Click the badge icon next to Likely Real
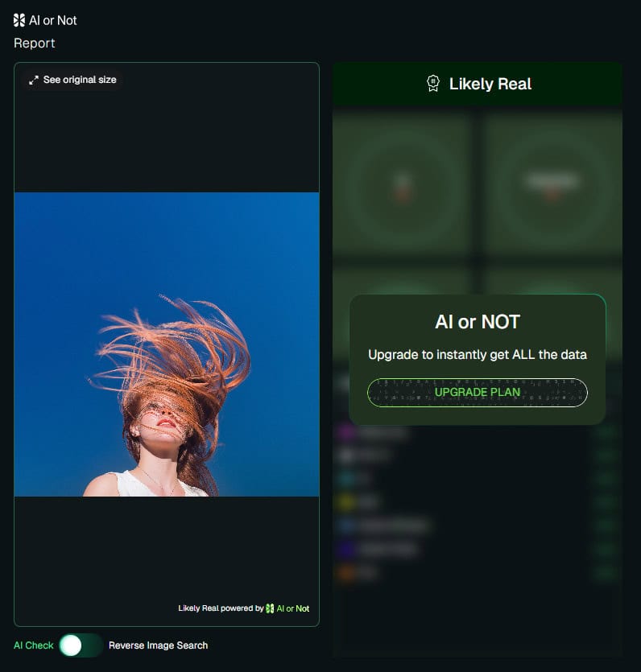The width and height of the screenshot is (641, 672). (433, 84)
